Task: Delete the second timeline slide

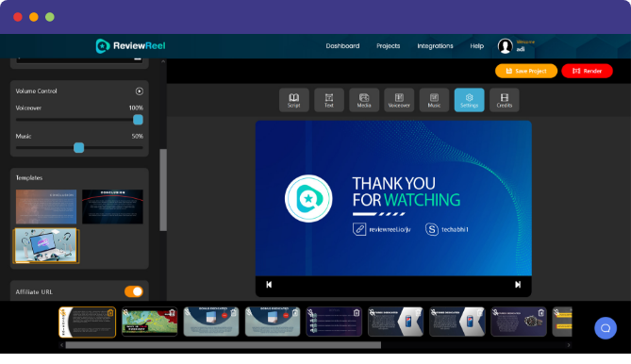Action: (x=172, y=313)
